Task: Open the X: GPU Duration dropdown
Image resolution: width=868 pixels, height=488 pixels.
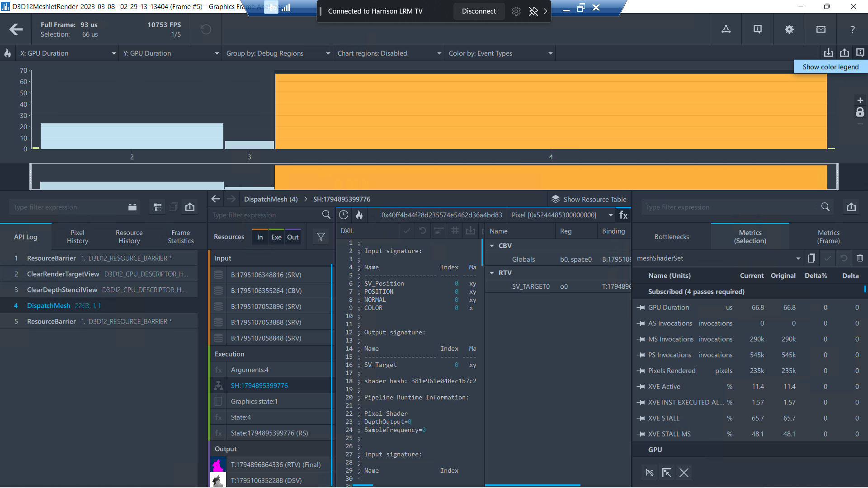Action: point(67,53)
